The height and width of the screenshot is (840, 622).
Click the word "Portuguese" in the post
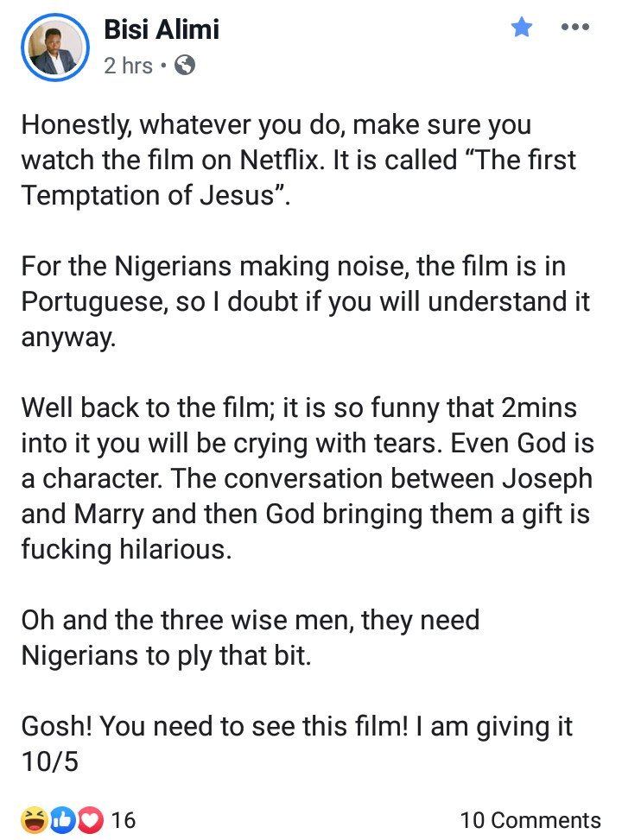(x=92, y=303)
